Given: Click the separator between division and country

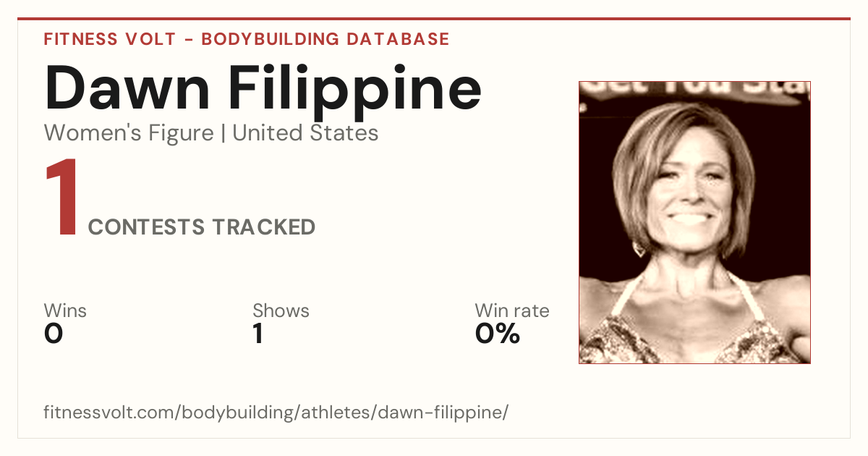Looking at the screenshot, I should coord(223,133).
